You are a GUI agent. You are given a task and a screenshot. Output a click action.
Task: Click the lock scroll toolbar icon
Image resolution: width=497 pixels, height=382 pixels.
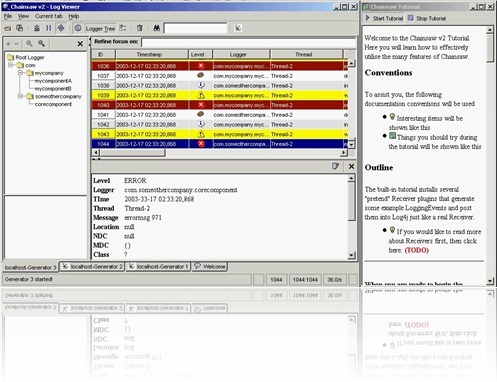point(37,28)
